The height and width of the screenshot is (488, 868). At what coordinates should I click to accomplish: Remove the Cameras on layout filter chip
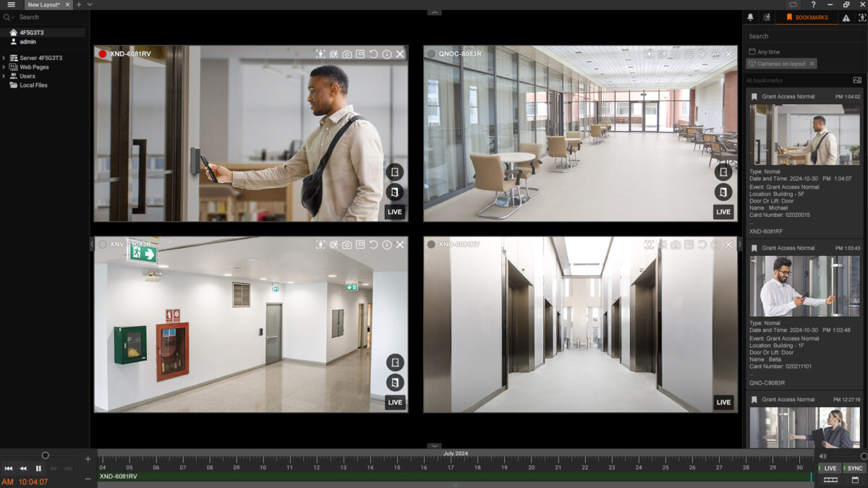(812, 64)
